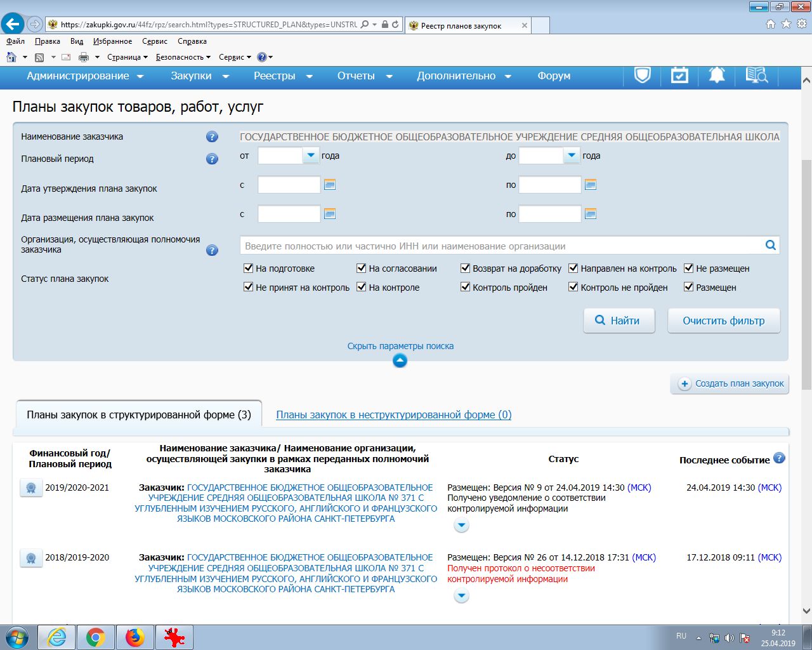Open the IE home page icon in command bar
Screen dimensions: 812x650
11,57
